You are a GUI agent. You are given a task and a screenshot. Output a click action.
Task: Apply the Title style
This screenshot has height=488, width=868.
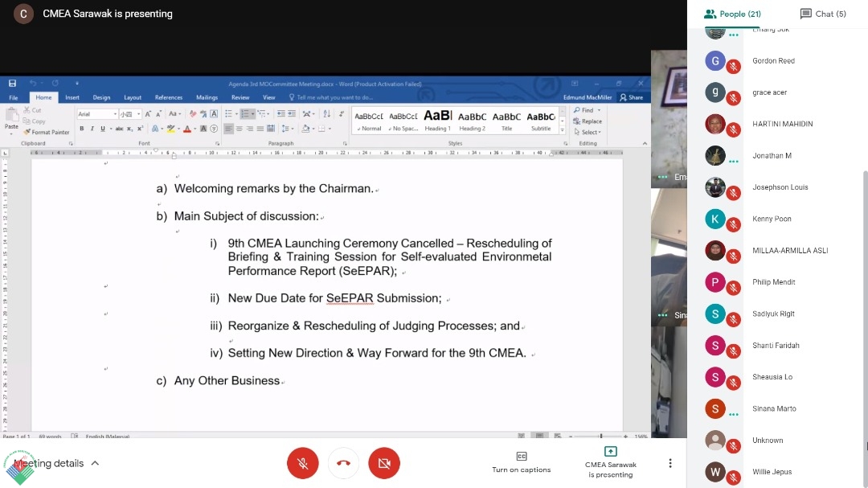click(x=506, y=121)
